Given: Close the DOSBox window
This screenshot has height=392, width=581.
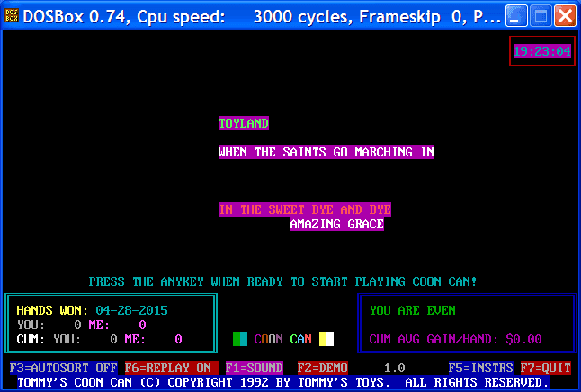Looking at the screenshot, I should [x=565, y=16].
